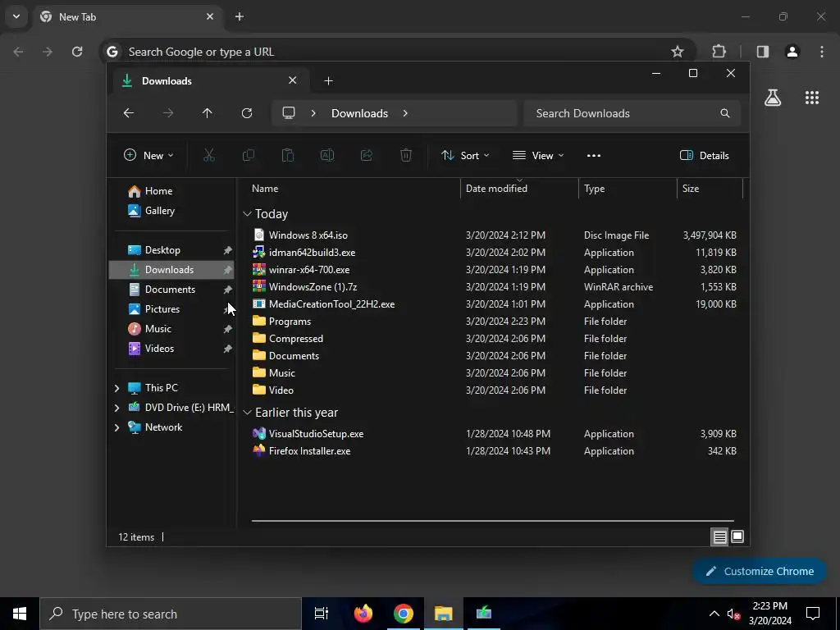Click the Copy icon in Explorer toolbar
Viewport: 840px width, 630px height.
pos(248,155)
